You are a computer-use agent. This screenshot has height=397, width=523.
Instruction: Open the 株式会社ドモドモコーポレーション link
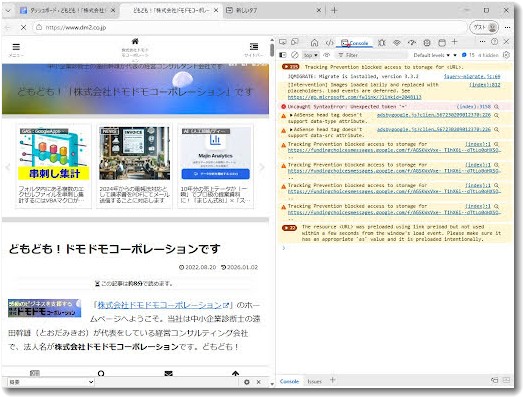163,305
